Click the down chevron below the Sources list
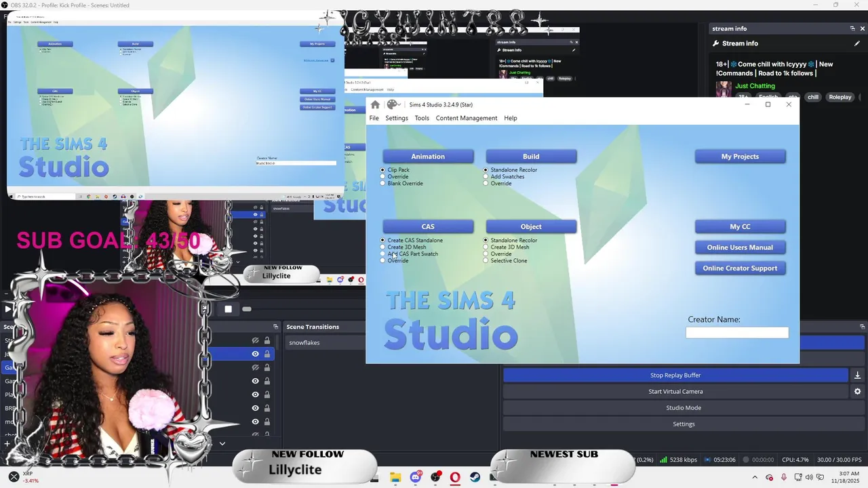Image resolution: width=868 pixels, height=488 pixels. (x=222, y=444)
